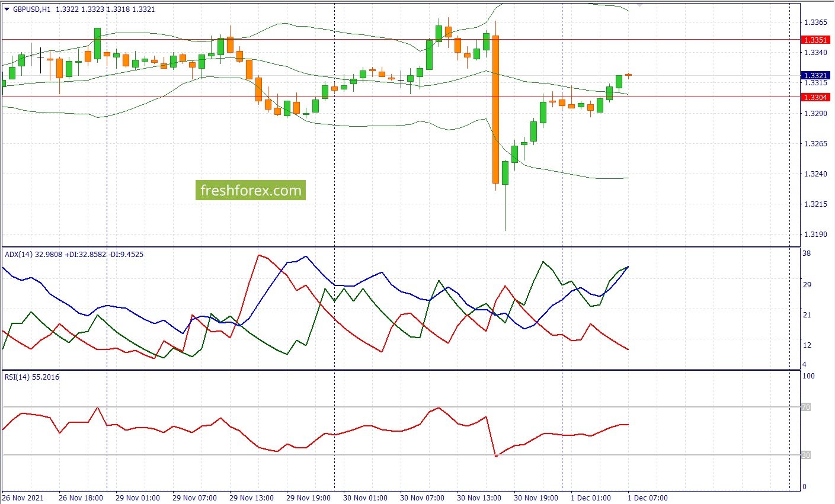835x504 pixels.
Task: Click the ADX scale value 21
Action: coord(807,315)
